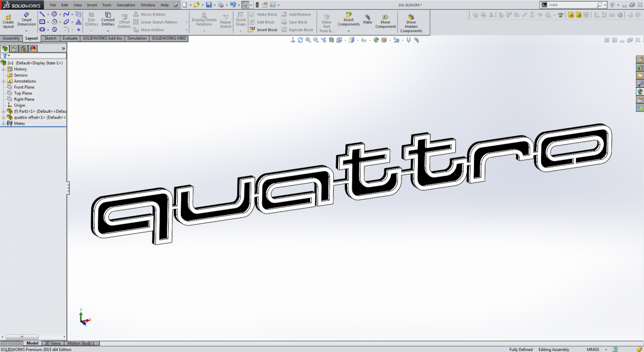The image size is (644, 352).
Task: Click the Offset Entities tool
Action: pos(125,21)
